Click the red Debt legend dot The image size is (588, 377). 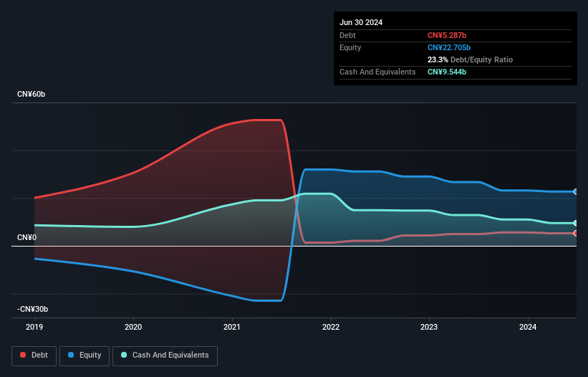(23, 355)
